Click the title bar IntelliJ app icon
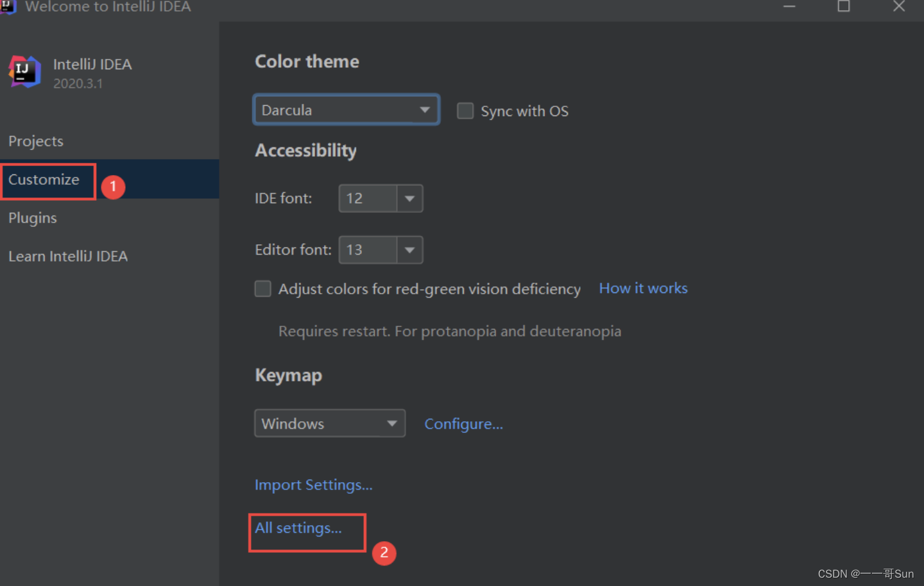 7,6
